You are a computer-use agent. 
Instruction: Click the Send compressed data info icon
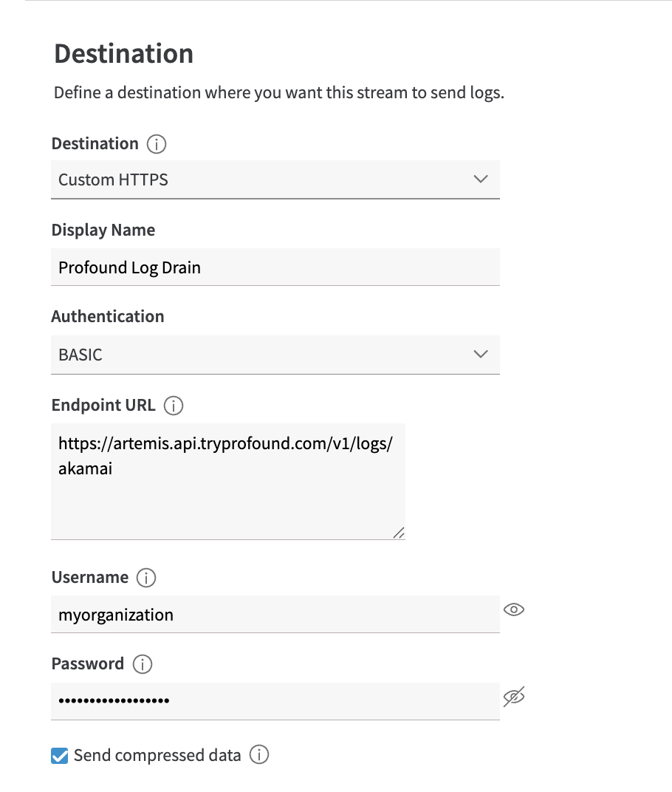click(x=258, y=754)
